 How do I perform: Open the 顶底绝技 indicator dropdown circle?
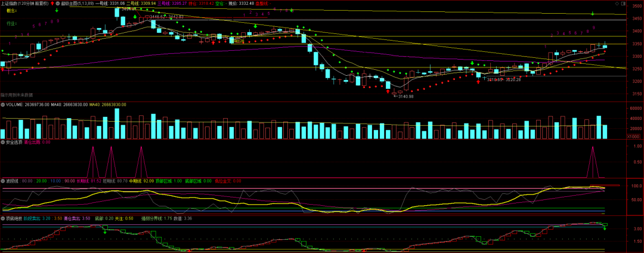point(2,218)
